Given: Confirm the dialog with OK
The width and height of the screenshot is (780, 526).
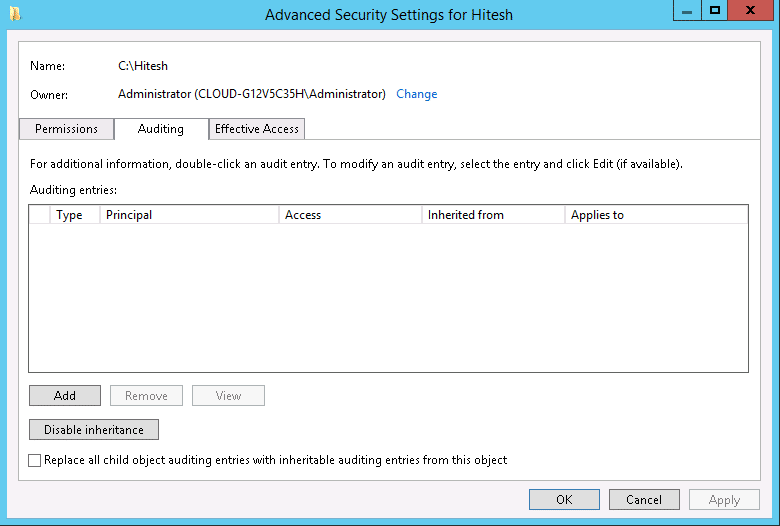Looking at the screenshot, I should (x=564, y=500).
